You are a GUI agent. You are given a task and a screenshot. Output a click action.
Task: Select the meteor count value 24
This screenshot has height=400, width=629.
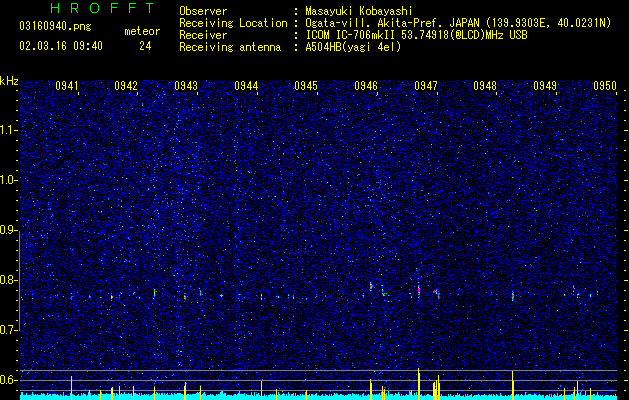145,46
